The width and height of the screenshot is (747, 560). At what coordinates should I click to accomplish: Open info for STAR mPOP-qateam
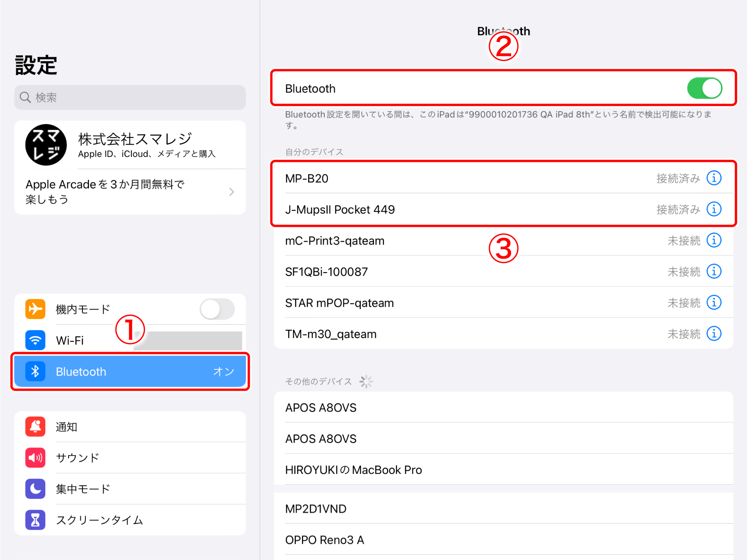714,303
